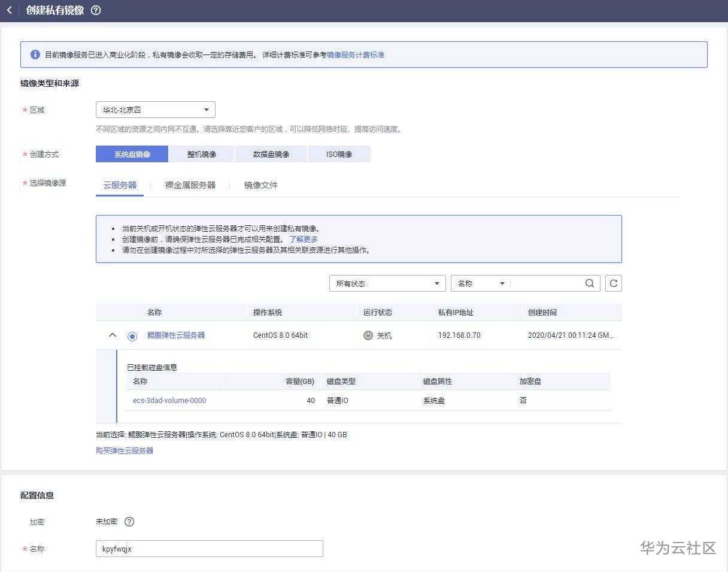Open the 区域 华北-北京四 dropdown
Screen dimensions: 728x572
coord(156,110)
